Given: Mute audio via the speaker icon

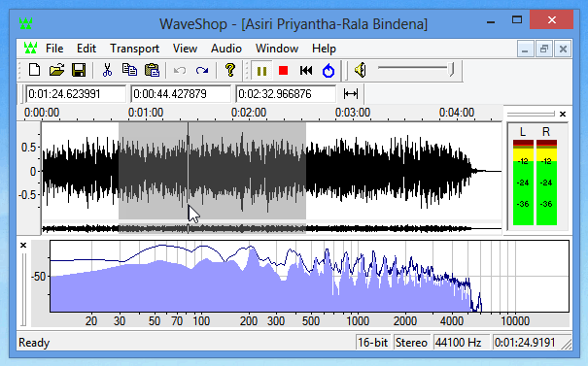Looking at the screenshot, I should (x=360, y=70).
